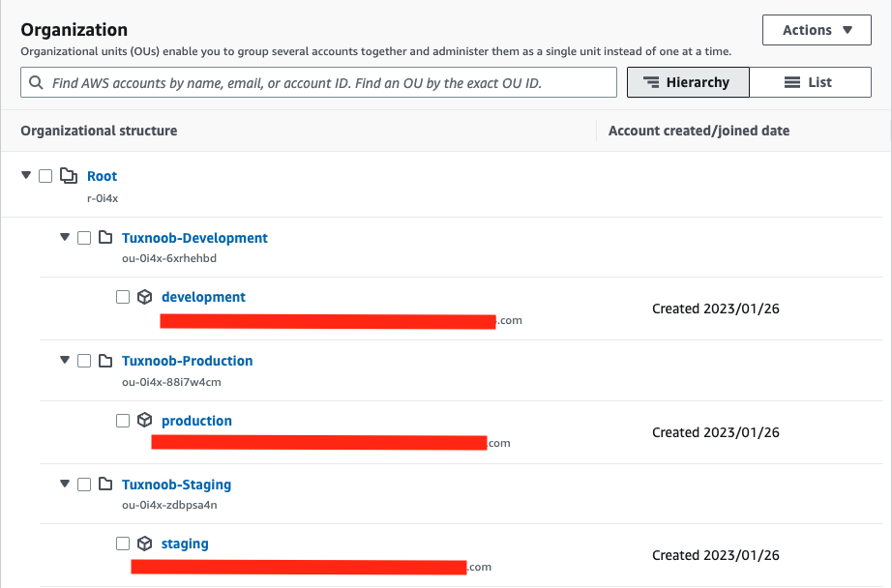
Task: Click the search magnifier icon
Action: [x=36, y=83]
